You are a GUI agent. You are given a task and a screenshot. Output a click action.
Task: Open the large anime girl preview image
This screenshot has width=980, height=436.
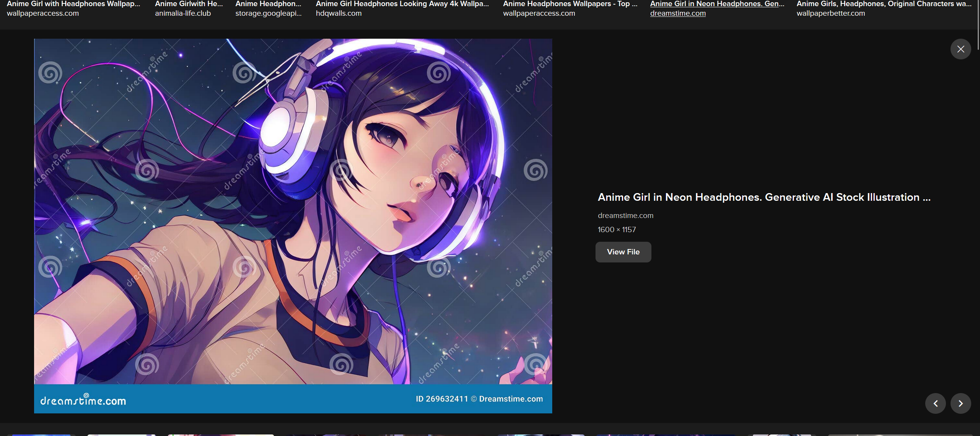(293, 226)
